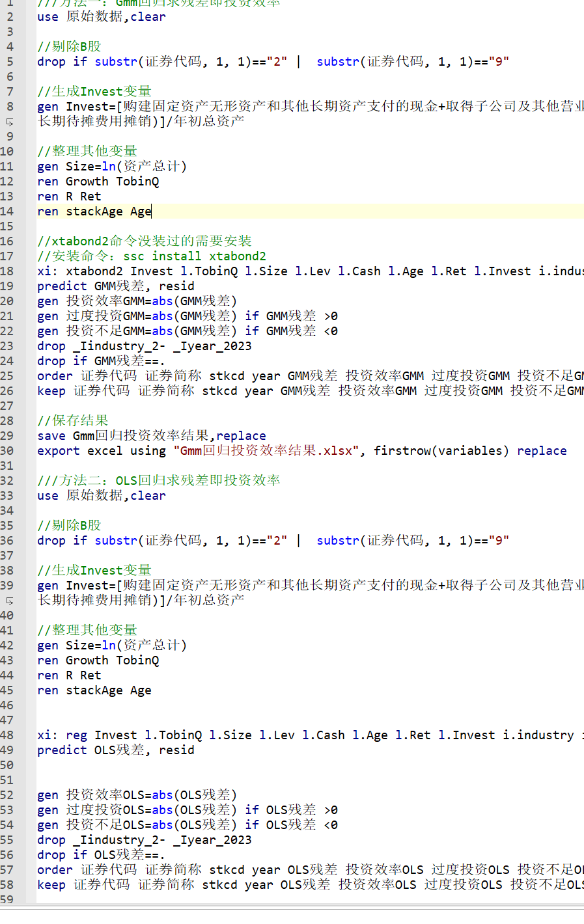Click 'gen 过度投资GMM' line
This screenshot has width=584, height=924.
(188, 316)
